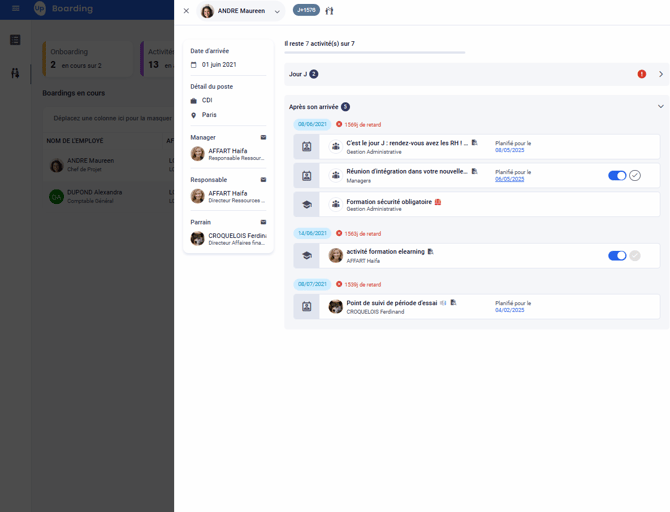The width and height of the screenshot is (670, 512).
Task: Click the graduation cap icon for elearning activity
Action: pos(307,255)
